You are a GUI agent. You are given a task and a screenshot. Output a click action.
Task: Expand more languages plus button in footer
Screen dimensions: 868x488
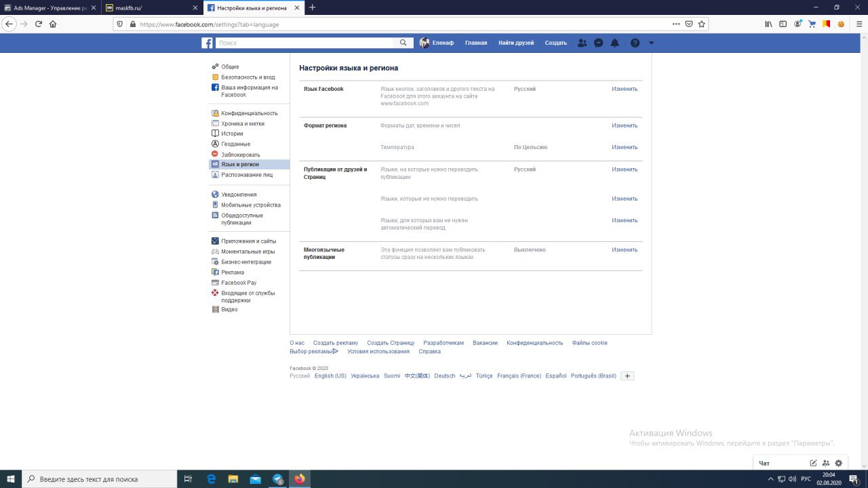[627, 376]
